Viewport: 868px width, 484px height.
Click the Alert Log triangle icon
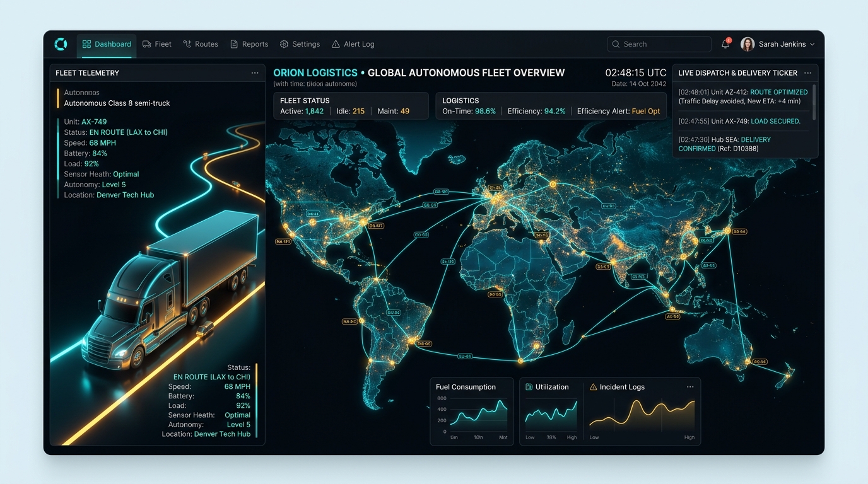[336, 44]
